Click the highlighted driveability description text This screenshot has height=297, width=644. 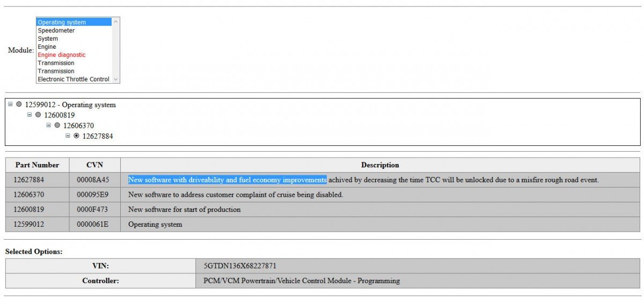click(x=227, y=180)
